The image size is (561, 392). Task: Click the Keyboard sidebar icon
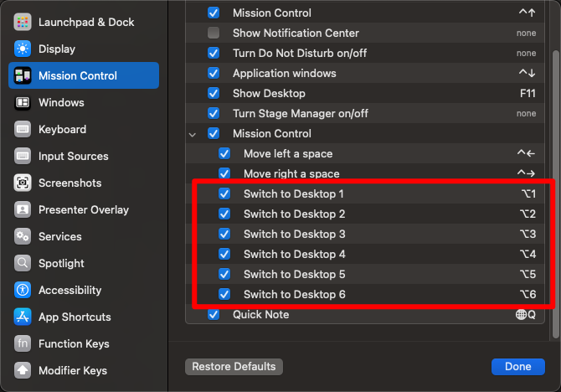(x=23, y=129)
